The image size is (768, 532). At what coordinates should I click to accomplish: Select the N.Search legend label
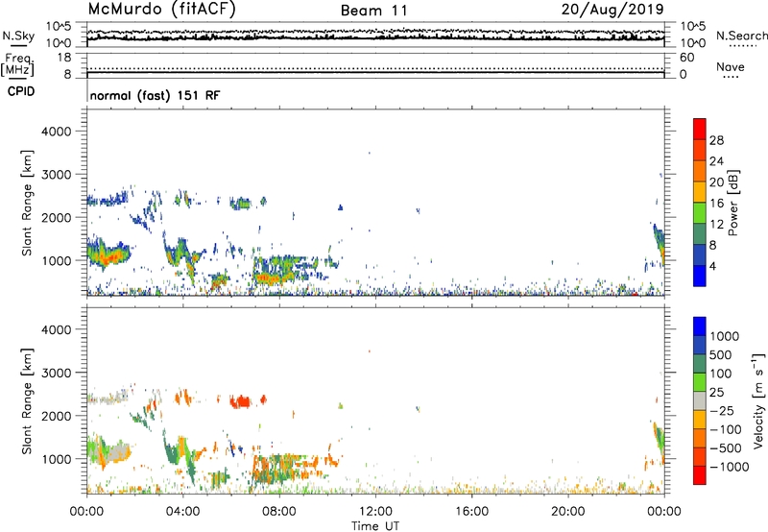pyautogui.click(x=741, y=36)
